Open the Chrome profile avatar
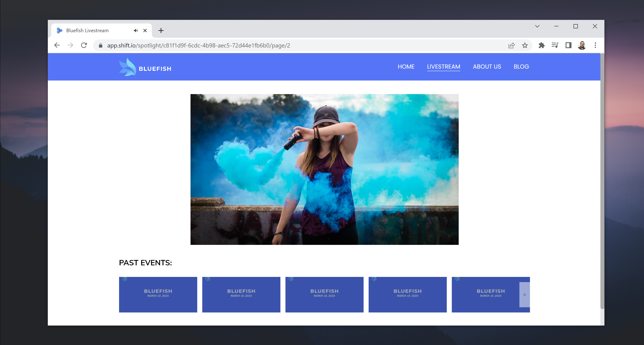This screenshot has width=644, height=345. coord(582,45)
